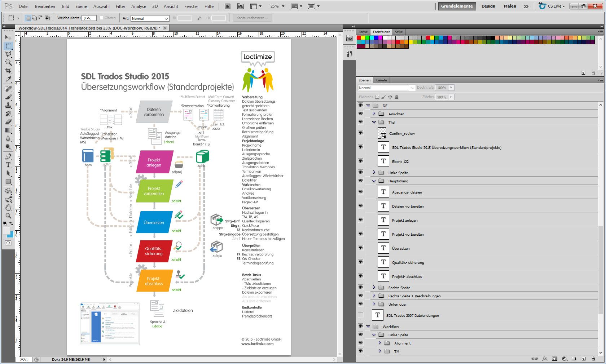Collapse the Titel group
Image resolution: width=606 pixels, height=364 pixels.
[x=374, y=122]
